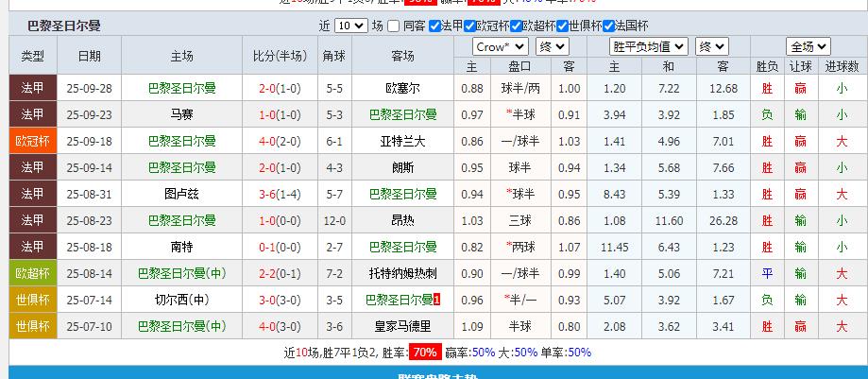Open the 胜平负均值 odds dropdown
Viewport: 868px width, 379px height.
[651, 46]
